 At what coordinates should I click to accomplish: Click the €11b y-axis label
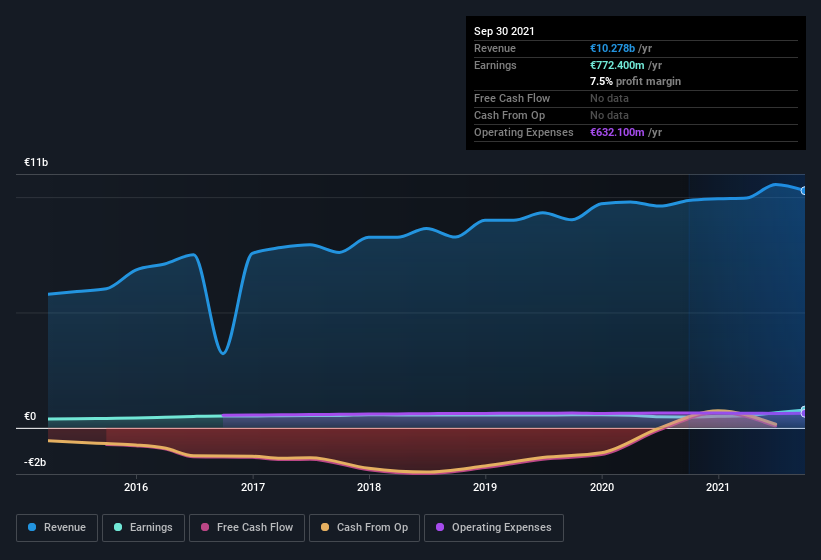tap(36, 162)
